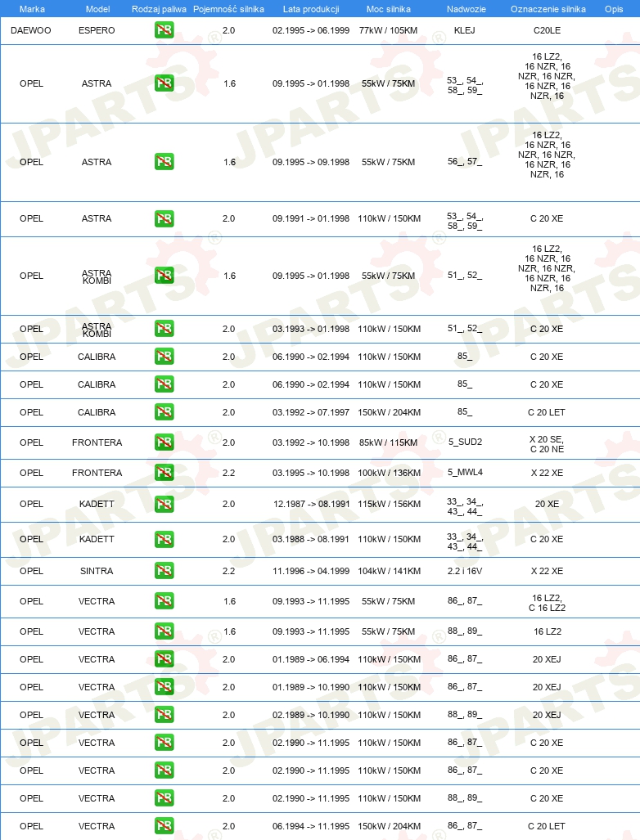Select the 85kW / 115KM power cell

point(389,442)
